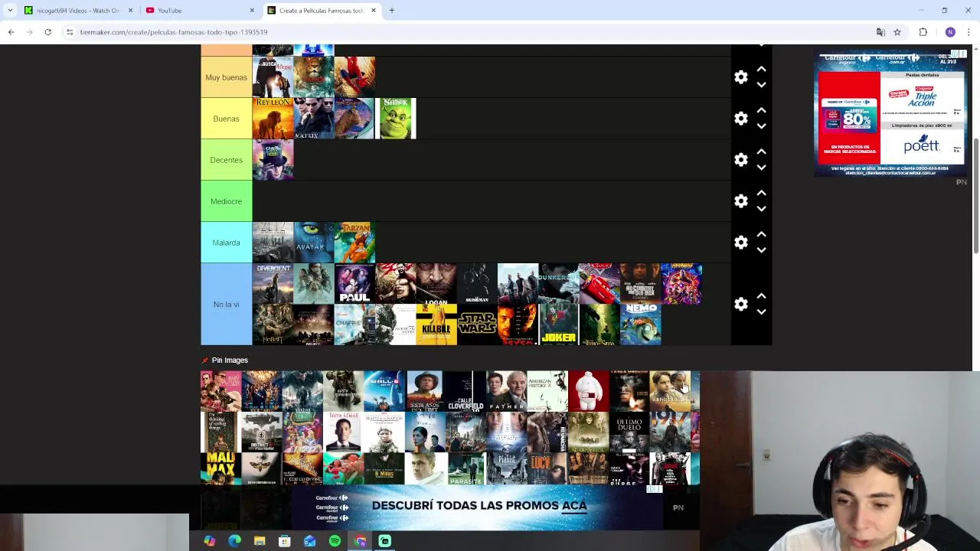Move Mediocre tier up with arrow

pos(761,193)
